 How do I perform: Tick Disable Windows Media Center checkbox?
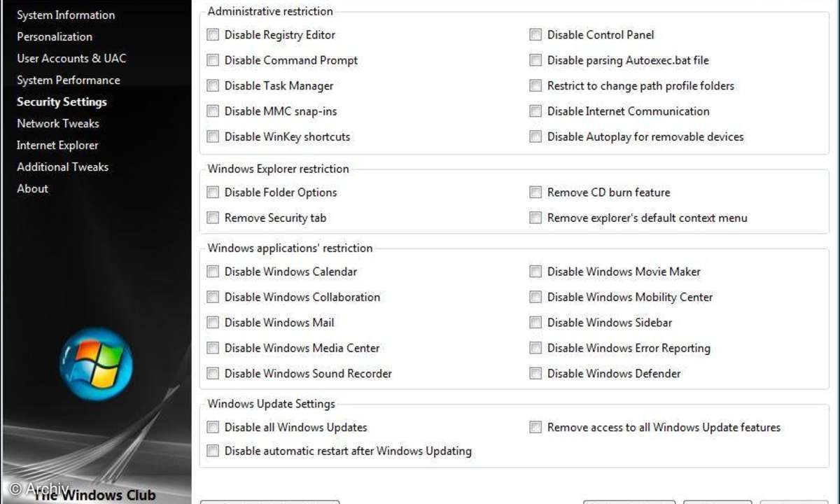(213, 348)
